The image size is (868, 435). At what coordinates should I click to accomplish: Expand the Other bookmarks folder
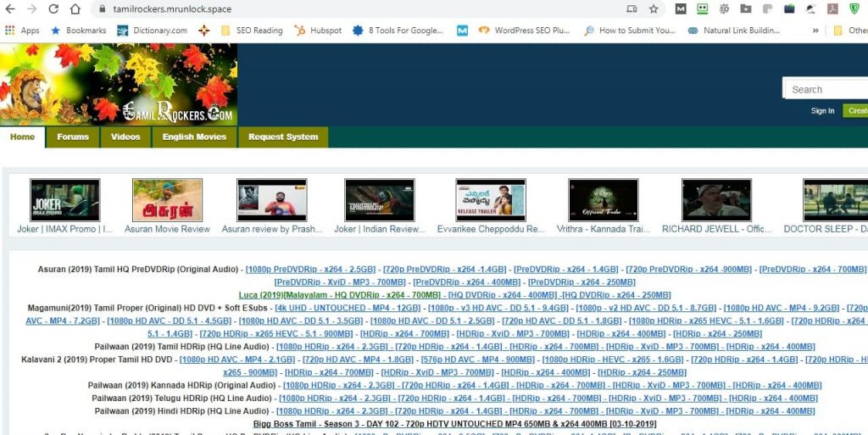[x=851, y=31]
